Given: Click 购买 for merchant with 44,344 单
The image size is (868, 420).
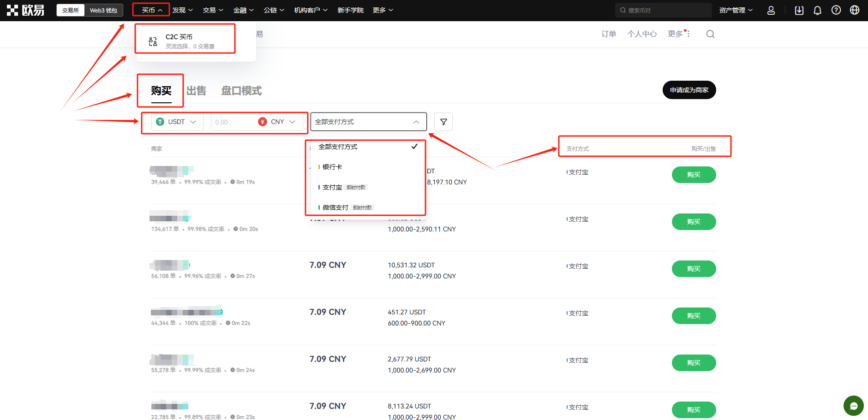Looking at the screenshot, I should pyautogui.click(x=694, y=316).
